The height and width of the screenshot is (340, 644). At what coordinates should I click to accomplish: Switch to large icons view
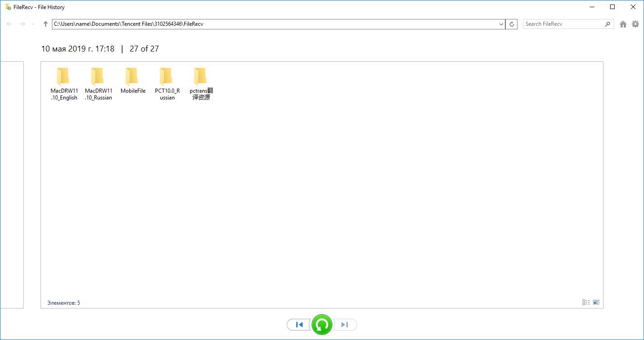(x=596, y=302)
